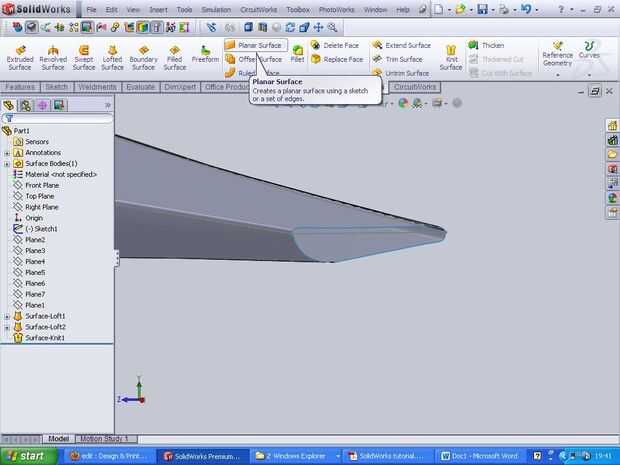
Task: Click the Trim Surface tool
Action: [397, 59]
